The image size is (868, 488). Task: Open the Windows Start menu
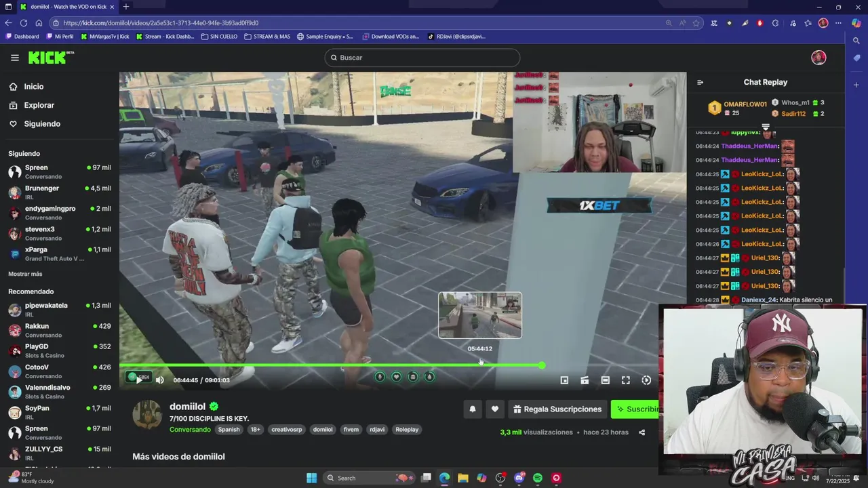pyautogui.click(x=311, y=478)
